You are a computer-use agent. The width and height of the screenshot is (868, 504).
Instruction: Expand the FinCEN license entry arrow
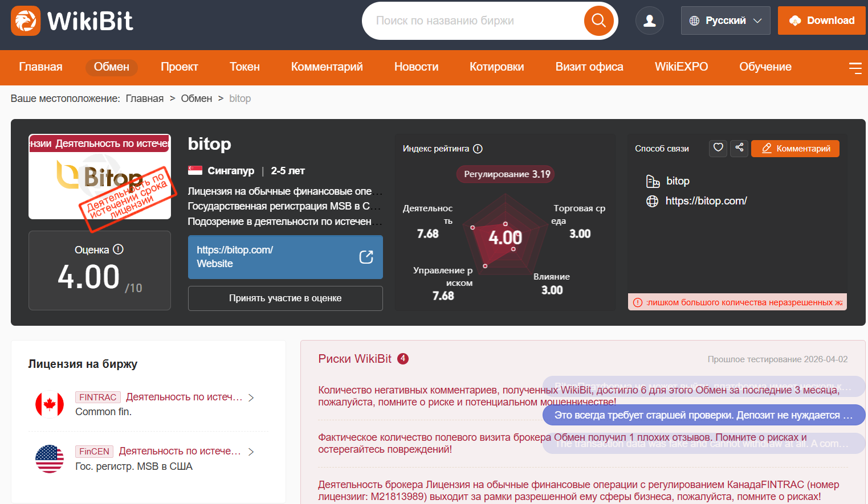point(251,452)
